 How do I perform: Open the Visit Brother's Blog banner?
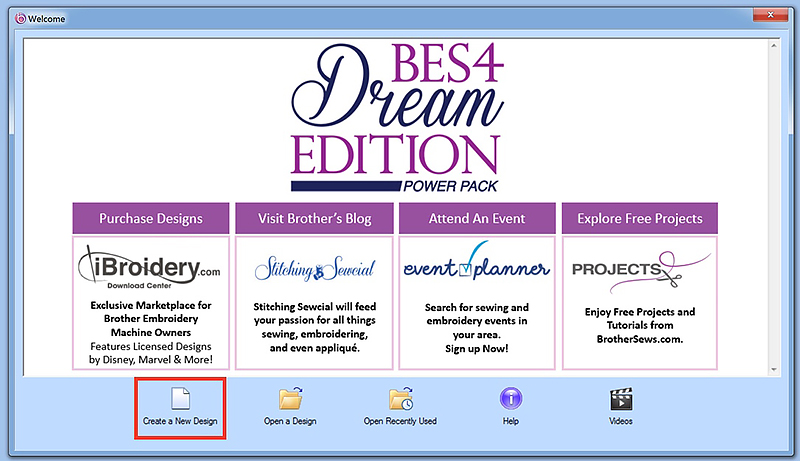click(x=314, y=218)
